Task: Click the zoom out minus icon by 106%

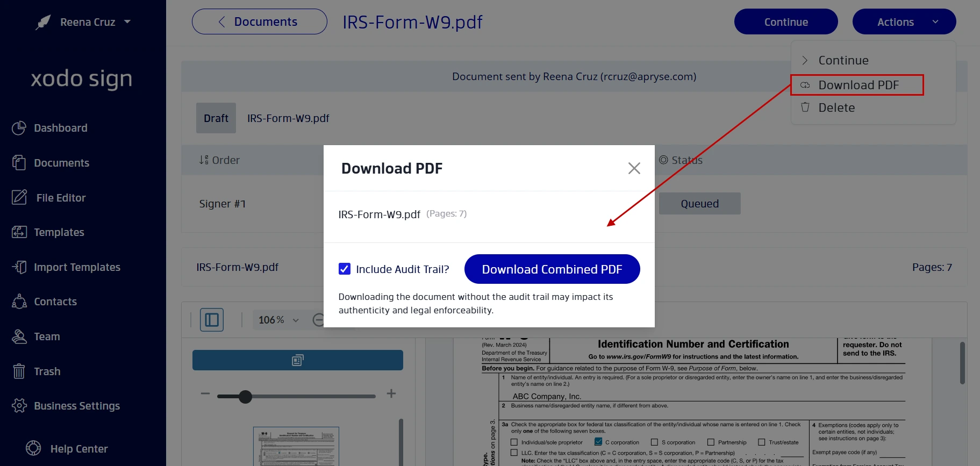Action: pos(318,320)
